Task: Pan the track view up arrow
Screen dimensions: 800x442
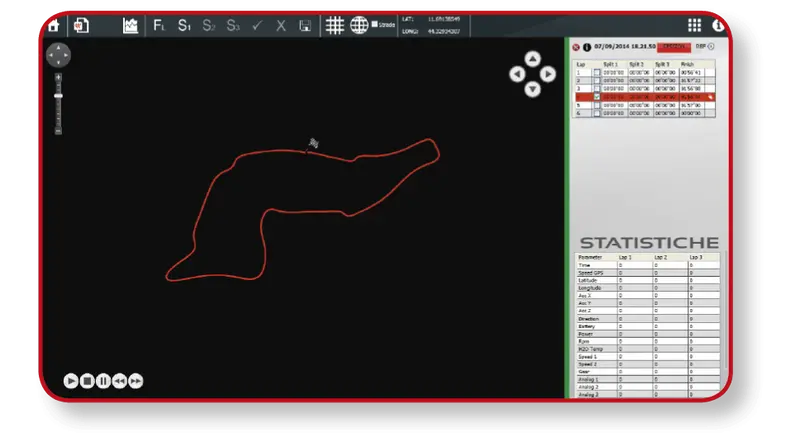Action: (532, 59)
